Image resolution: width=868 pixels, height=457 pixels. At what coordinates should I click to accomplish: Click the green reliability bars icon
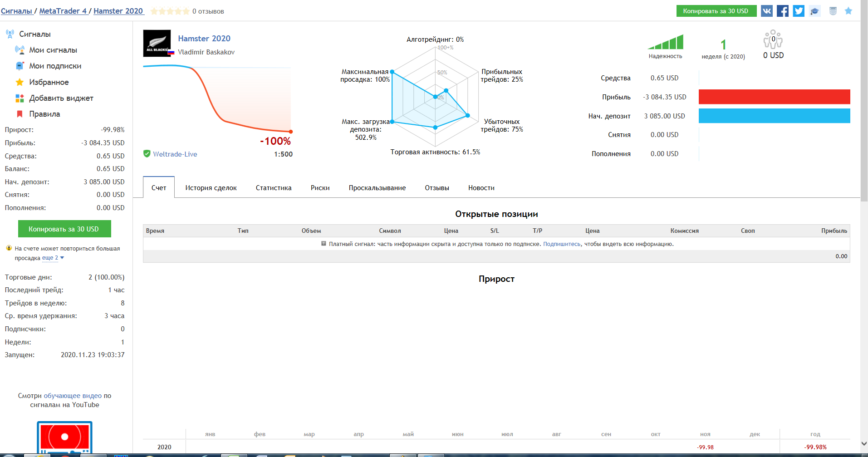pyautogui.click(x=666, y=42)
